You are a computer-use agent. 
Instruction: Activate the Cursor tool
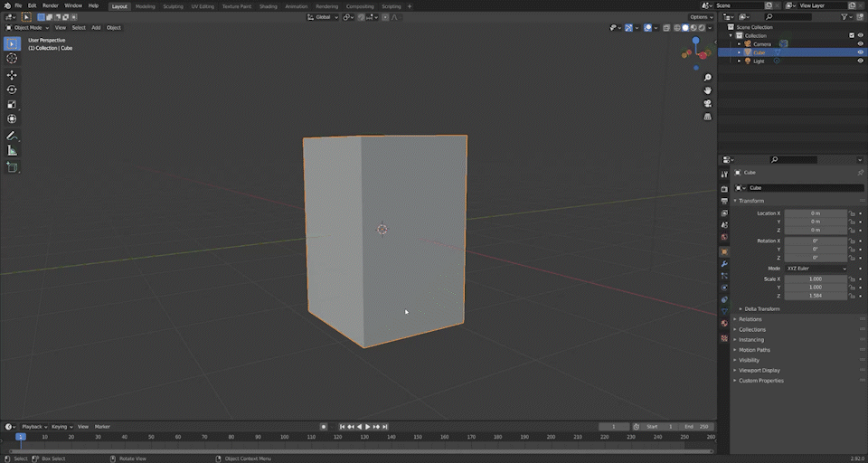coord(12,58)
